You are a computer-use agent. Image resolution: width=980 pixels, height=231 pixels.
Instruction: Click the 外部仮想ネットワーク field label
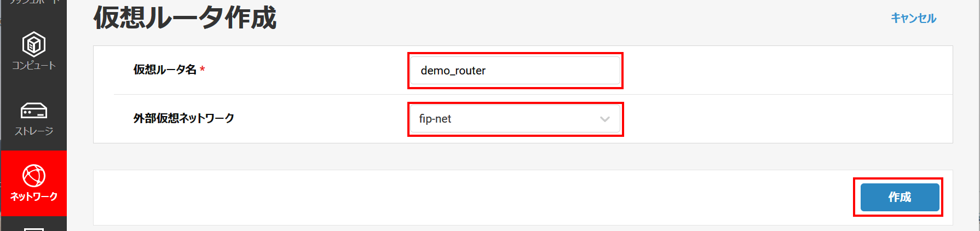(183, 118)
